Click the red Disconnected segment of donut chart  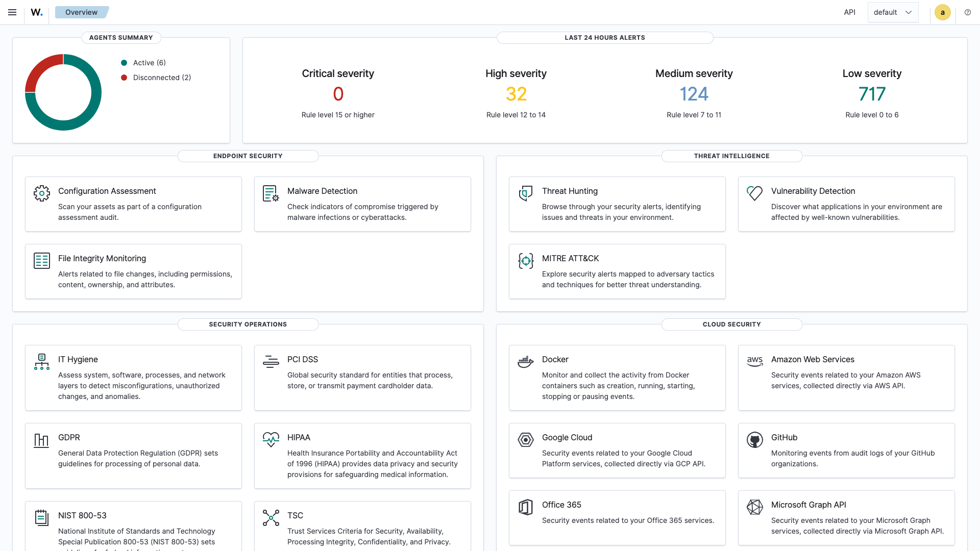click(x=40, y=69)
